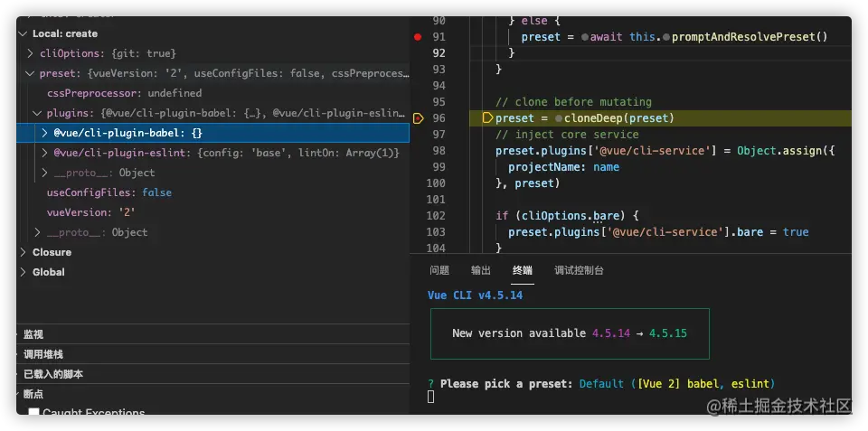Click line number 102 in the gutter

pos(436,216)
